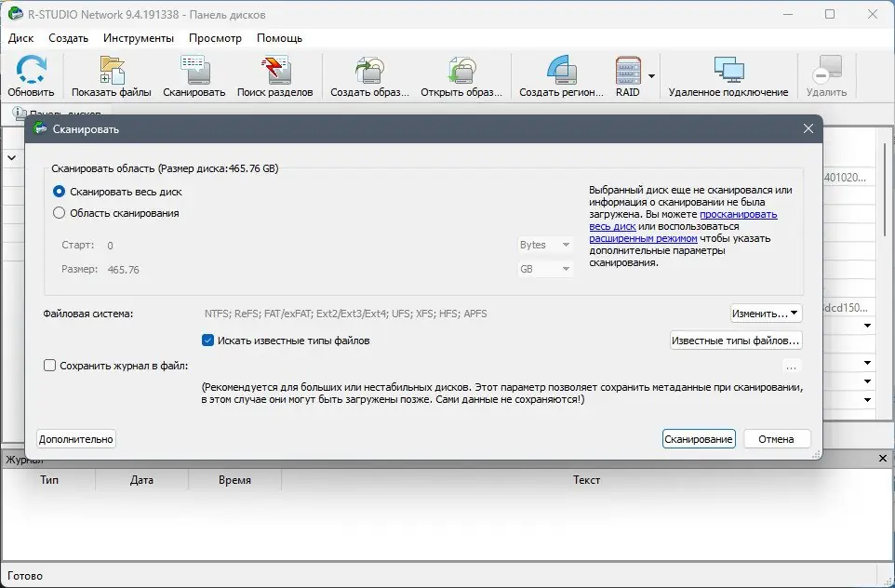Launch Поиск разделов partition search tool
This screenshot has width=895, height=588.
(x=274, y=76)
